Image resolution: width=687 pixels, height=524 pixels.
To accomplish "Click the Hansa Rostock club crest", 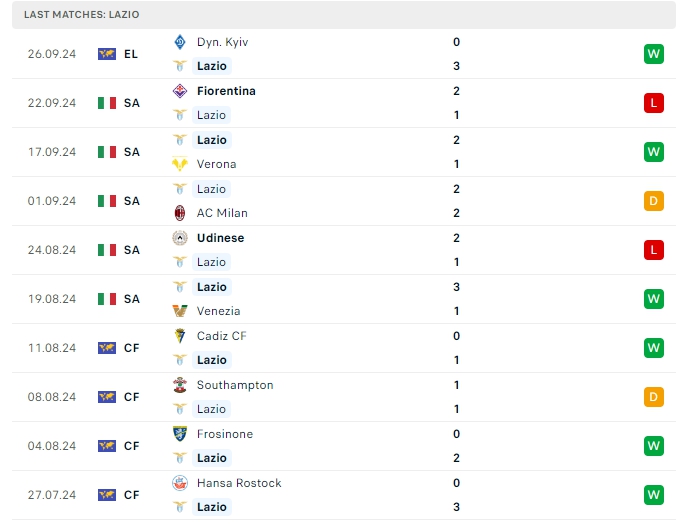I will pos(180,483).
